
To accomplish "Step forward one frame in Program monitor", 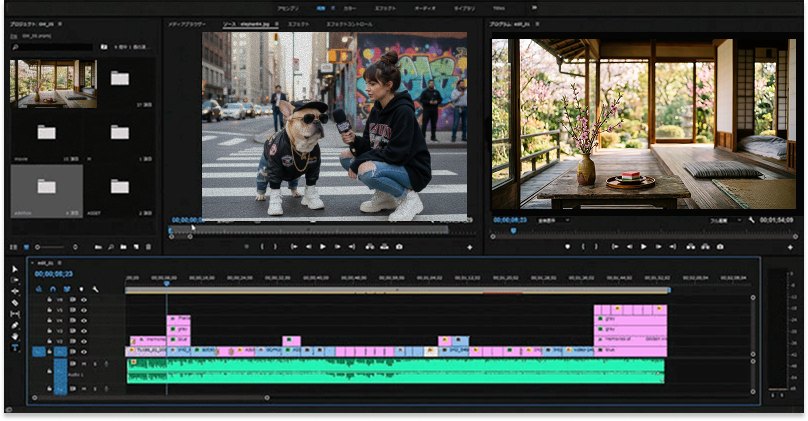I will pos(658,247).
